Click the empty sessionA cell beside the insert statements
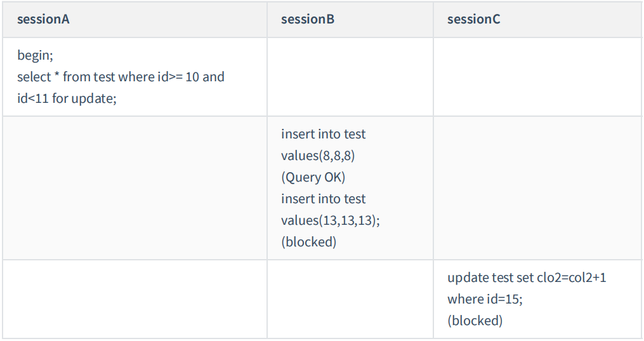Image resolution: width=644 pixels, height=341 pixels. [x=134, y=188]
